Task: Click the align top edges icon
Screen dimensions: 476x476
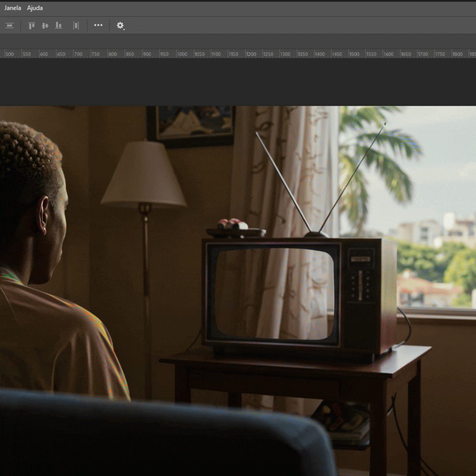Action: click(32, 26)
